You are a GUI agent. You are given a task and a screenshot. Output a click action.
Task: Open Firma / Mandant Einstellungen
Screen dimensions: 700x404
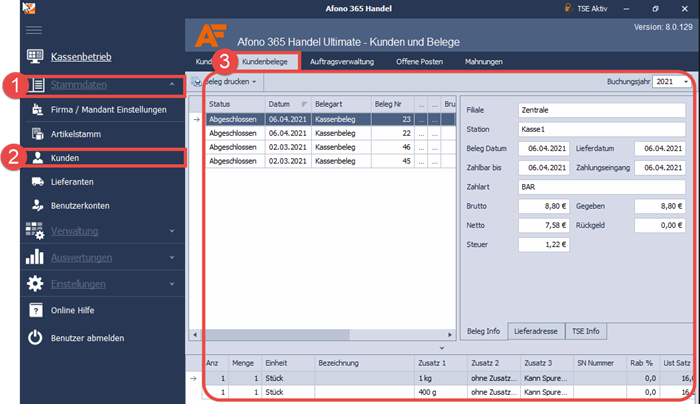tap(108, 110)
